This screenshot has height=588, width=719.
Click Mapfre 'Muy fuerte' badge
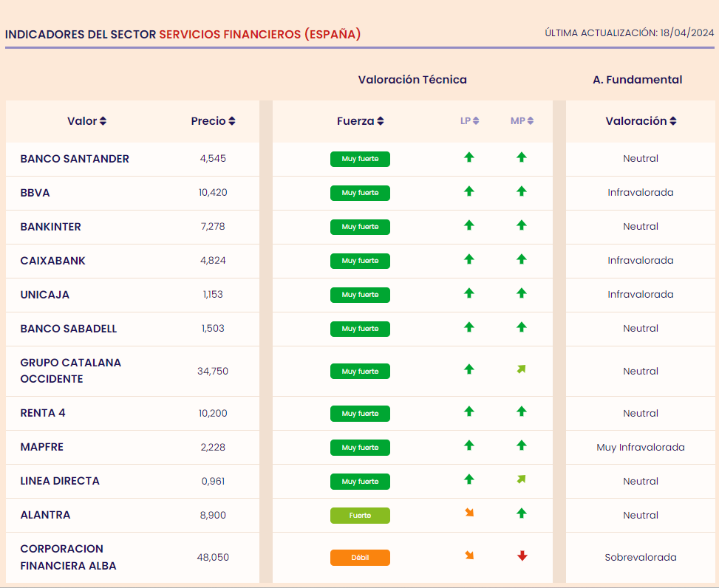[360, 448]
